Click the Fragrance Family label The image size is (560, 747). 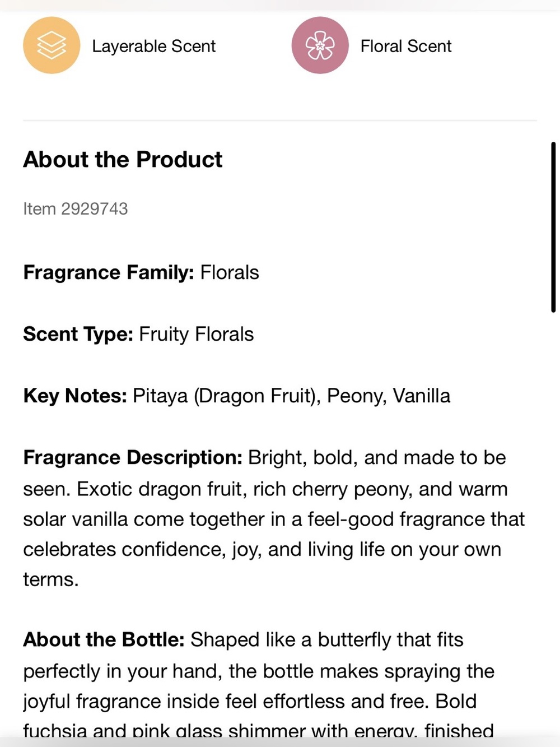(109, 273)
